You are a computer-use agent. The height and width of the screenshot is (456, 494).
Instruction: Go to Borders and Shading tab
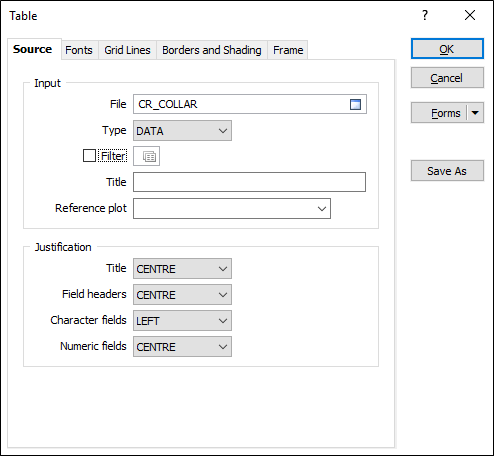(x=212, y=50)
